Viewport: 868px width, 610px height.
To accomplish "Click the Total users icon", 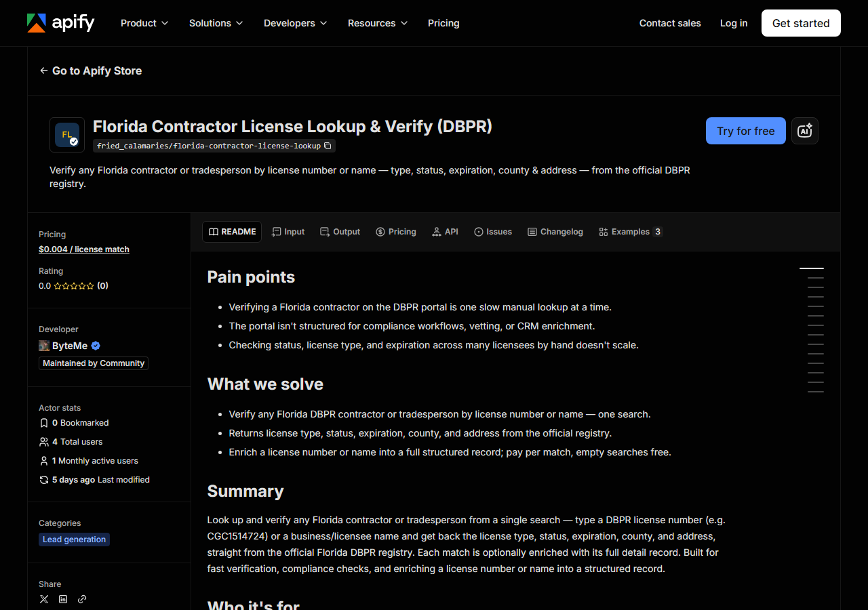I will tap(44, 442).
